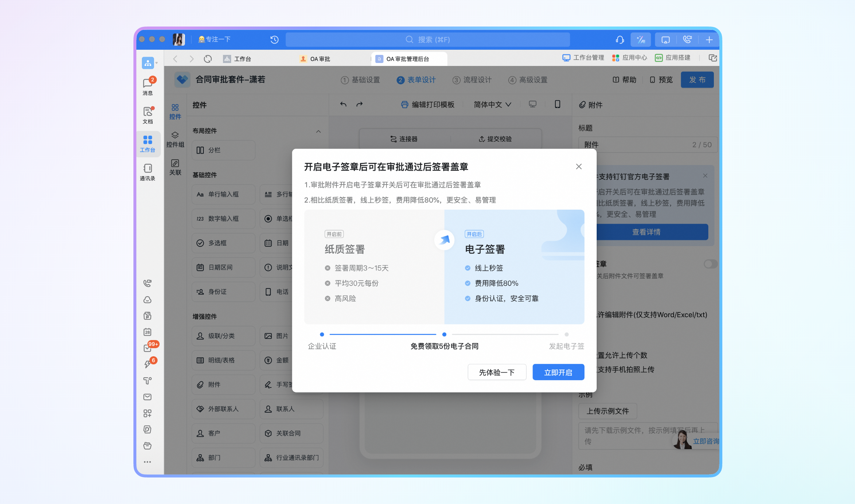Click the 立即开启 button
Image resolution: width=855 pixels, height=504 pixels.
click(x=558, y=372)
